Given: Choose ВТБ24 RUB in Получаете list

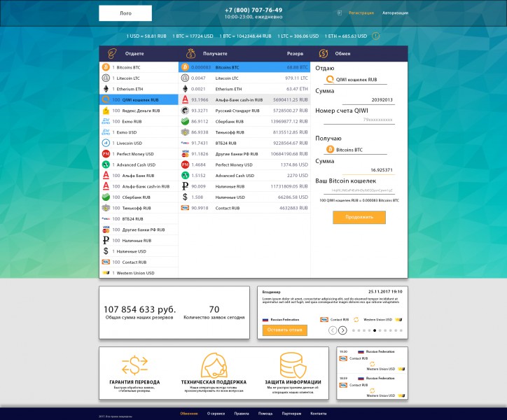Looking at the screenshot, I should 244,143.
